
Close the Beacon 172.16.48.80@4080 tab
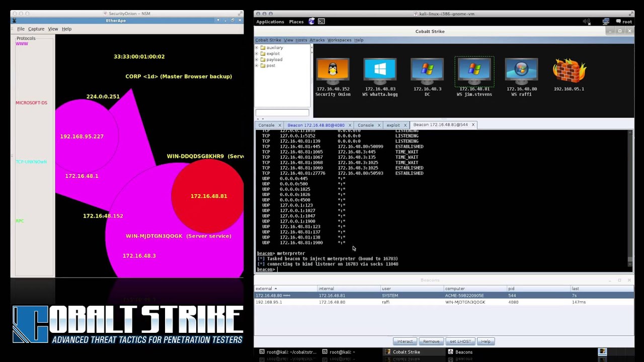(x=350, y=125)
